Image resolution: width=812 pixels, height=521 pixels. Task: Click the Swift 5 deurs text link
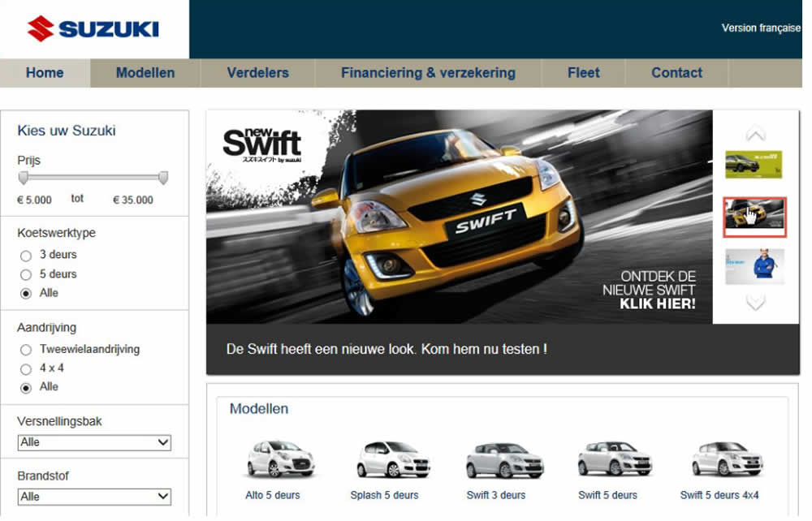[607, 495]
